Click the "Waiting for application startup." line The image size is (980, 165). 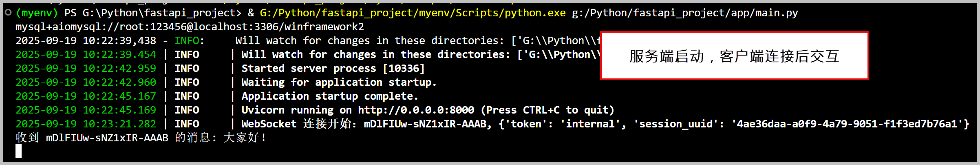[339, 82]
